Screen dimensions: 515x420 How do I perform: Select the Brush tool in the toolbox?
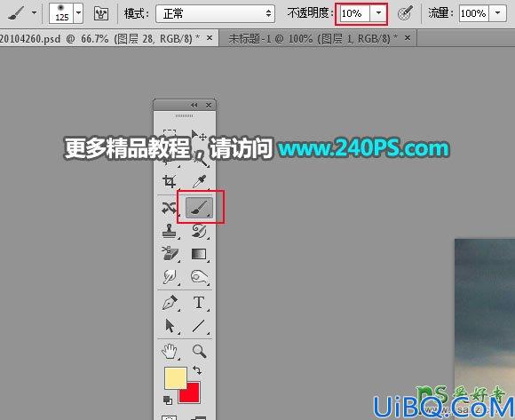point(199,208)
